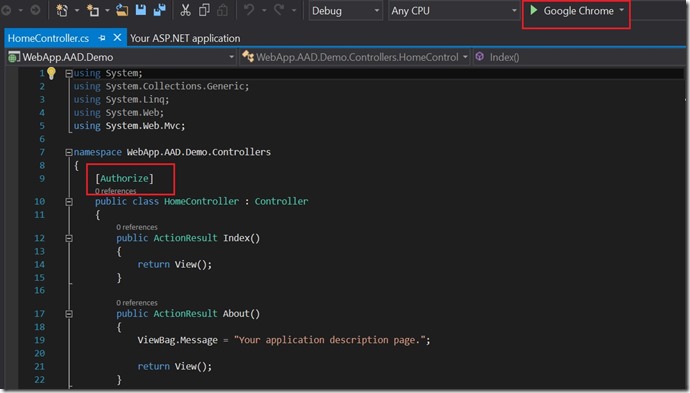This screenshot has height=393, width=690.
Task: Click the Authorize attribute text
Action: (x=125, y=178)
